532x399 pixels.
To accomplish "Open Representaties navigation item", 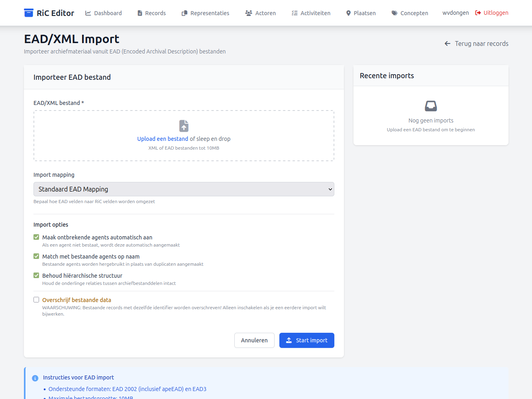I will (x=205, y=13).
